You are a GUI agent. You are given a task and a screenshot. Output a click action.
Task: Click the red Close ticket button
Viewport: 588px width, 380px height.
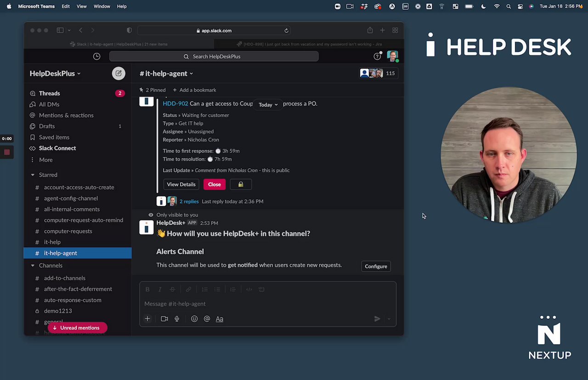coord(215,184)
